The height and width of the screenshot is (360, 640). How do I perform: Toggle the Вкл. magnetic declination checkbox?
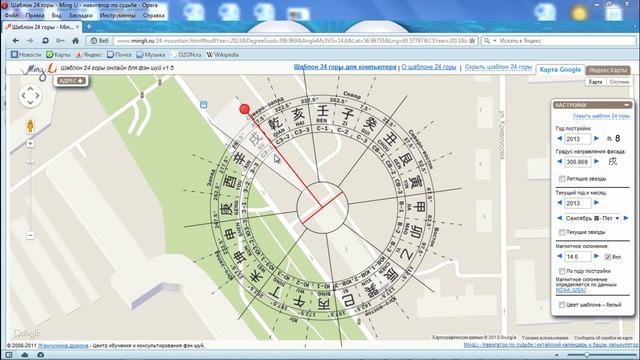(608, 257)
